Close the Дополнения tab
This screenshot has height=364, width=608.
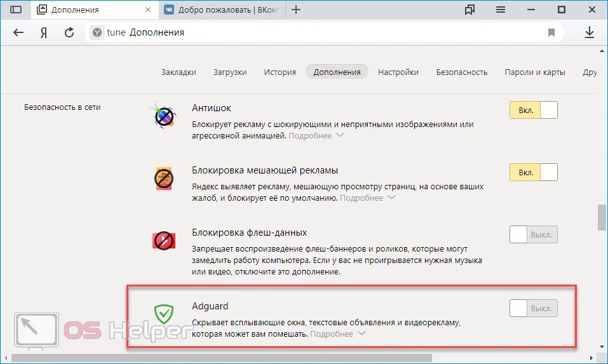pyautogui.click(x=148, y=10)
